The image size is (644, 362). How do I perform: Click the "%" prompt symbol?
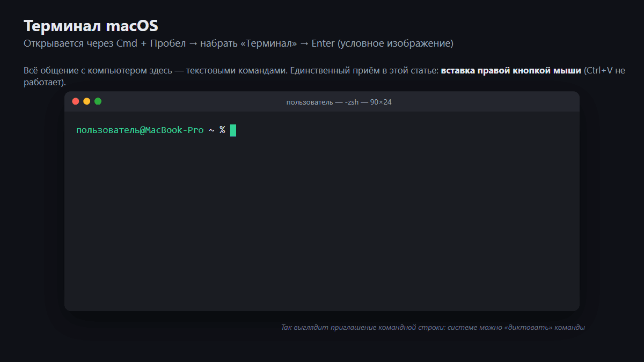coord(222,130)
